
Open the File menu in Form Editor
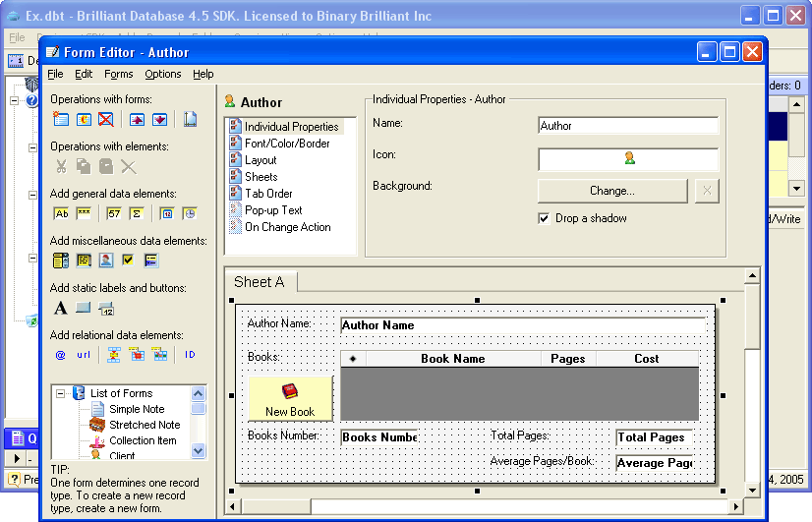coord(55,74)
